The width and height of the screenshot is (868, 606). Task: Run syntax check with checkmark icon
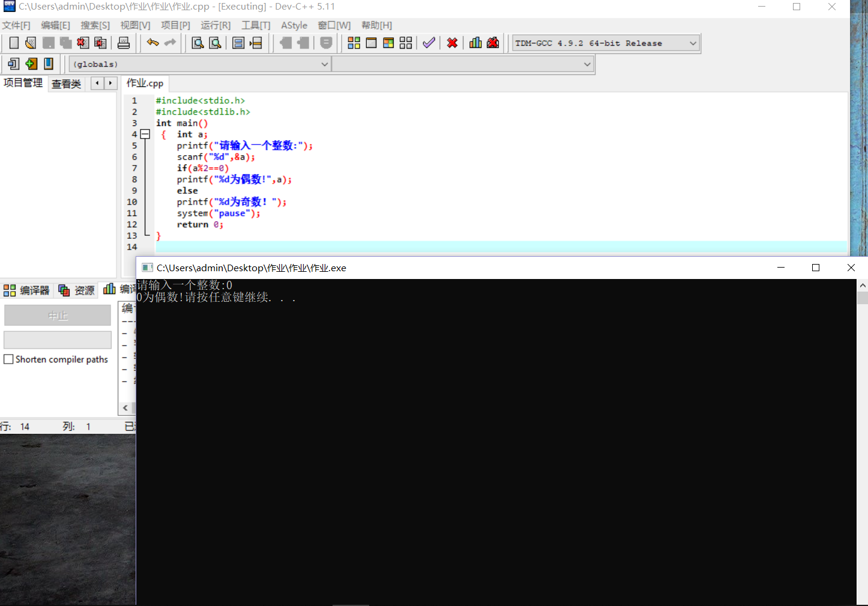(x=429, y=43)
